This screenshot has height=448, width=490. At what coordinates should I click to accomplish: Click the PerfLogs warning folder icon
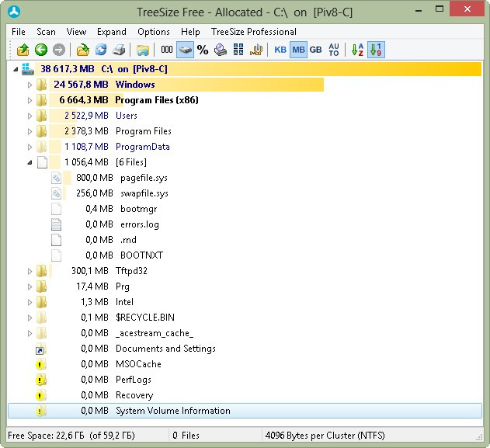tap(40, 380)
